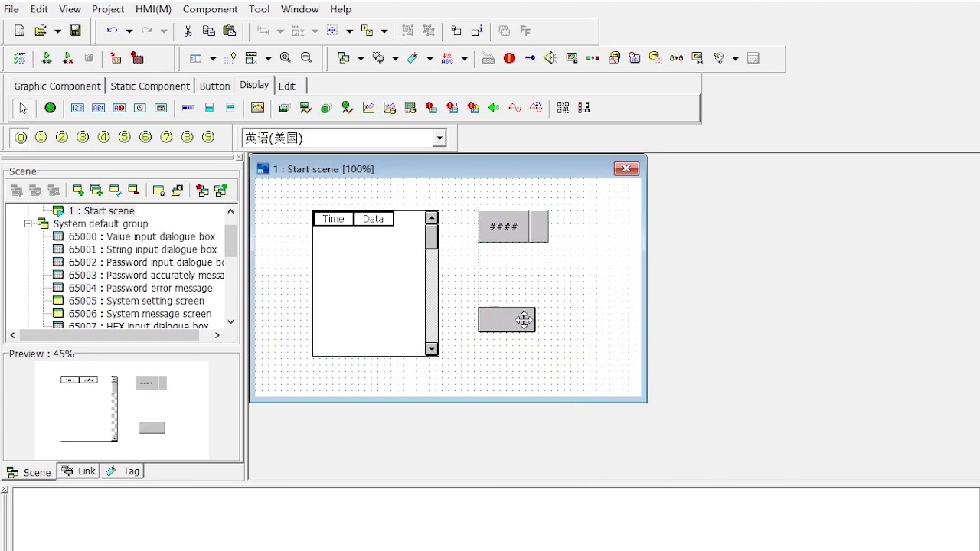Image resolution: width=980 pixels, height=551 pixels.
Task: Select state number 9 circle
Action: coord(208,137)
